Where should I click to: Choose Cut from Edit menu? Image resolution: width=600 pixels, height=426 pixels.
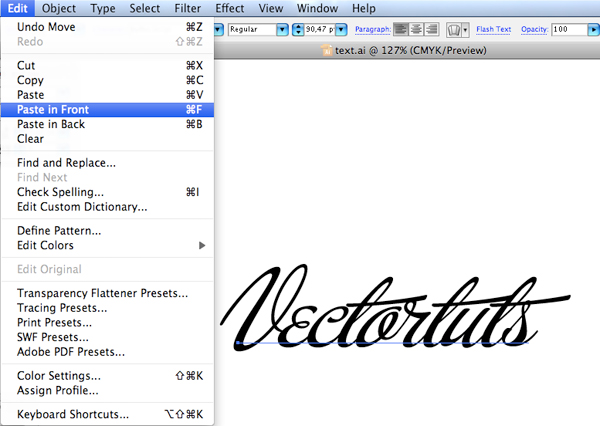(107, 65)
